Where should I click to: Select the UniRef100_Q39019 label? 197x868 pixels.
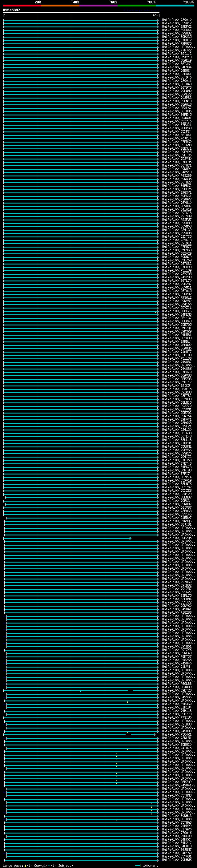point(176,481)
